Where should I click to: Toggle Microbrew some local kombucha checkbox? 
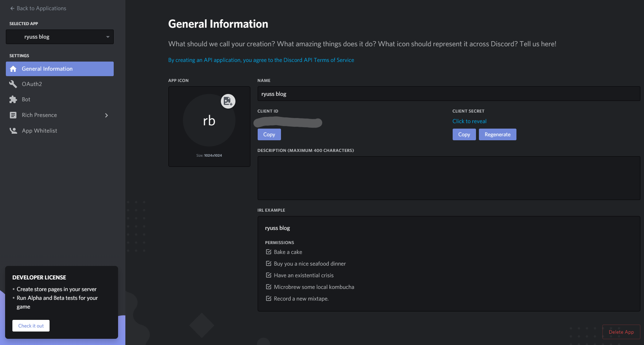[x=269, y=287]
